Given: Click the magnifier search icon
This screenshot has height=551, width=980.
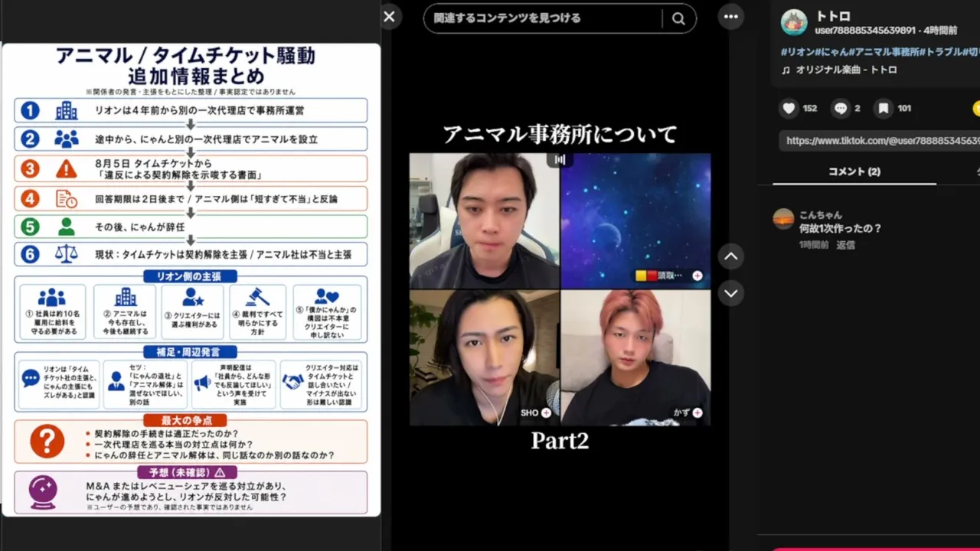Looking at the screenshot, I should pyautogui.click(x=678, y=19).
